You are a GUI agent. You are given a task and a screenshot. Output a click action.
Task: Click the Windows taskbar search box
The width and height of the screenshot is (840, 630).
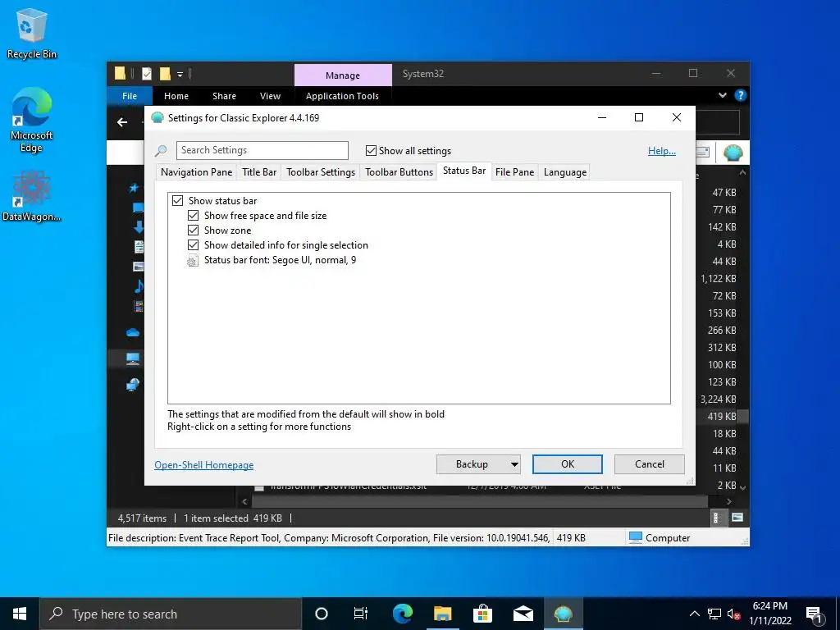click(171, 614)
